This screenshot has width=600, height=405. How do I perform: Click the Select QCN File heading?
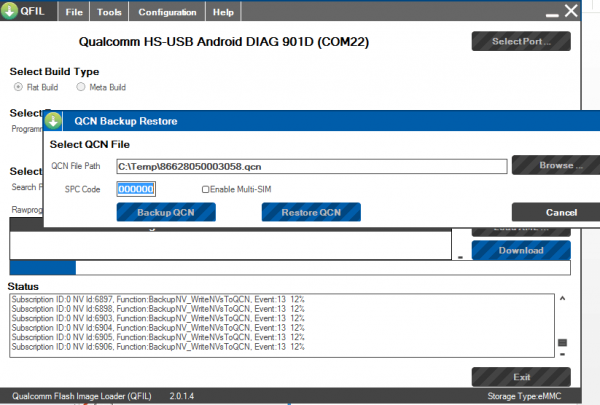(x=90, y=144)
